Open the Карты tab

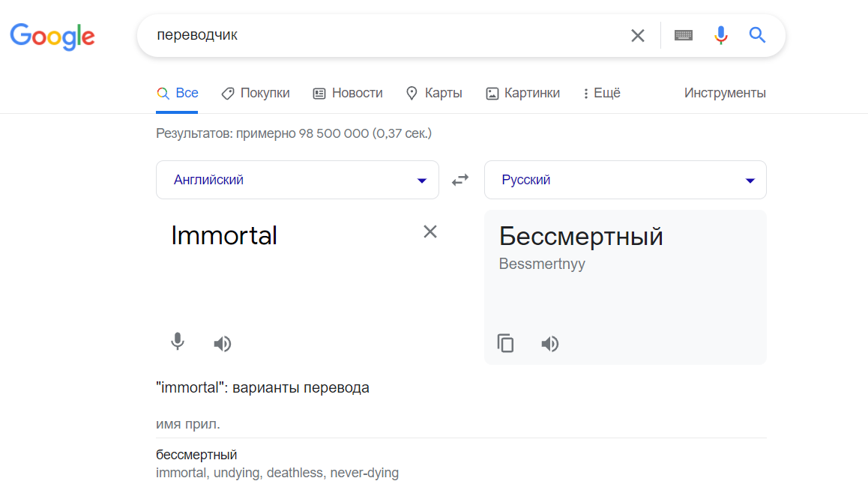434,94
